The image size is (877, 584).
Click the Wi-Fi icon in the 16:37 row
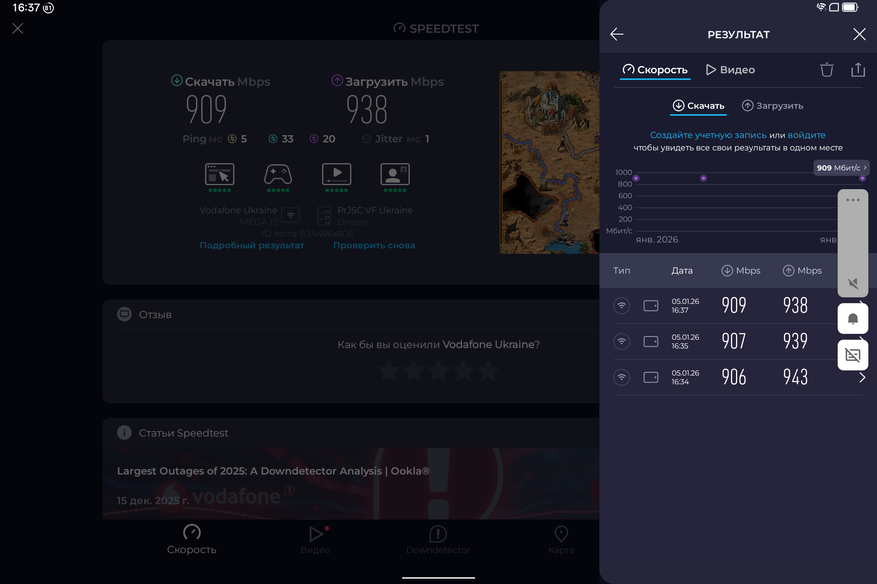(621, 306)
